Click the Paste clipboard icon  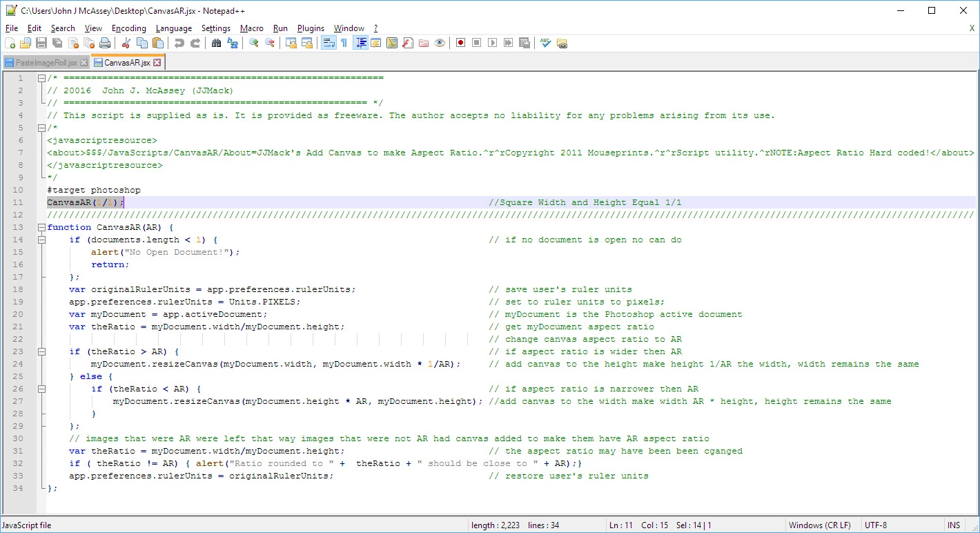coord(158,43)
